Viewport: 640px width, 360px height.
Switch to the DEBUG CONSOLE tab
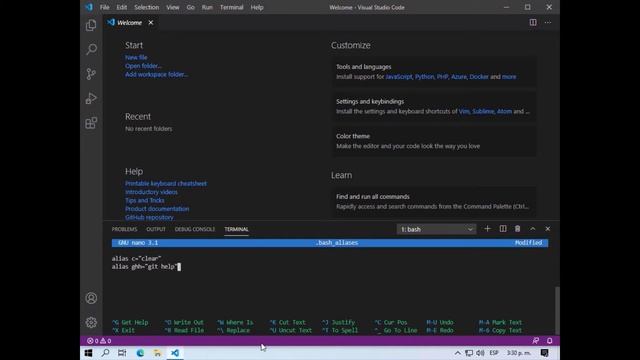[x=195, y=229]
